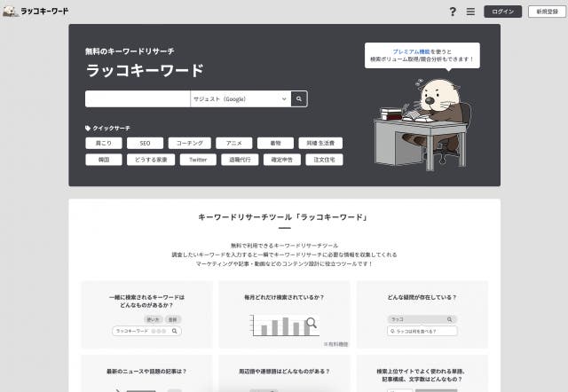
Task: Click the 無料のキーワードリサーチ subtitle text
Action: point(130,51)
